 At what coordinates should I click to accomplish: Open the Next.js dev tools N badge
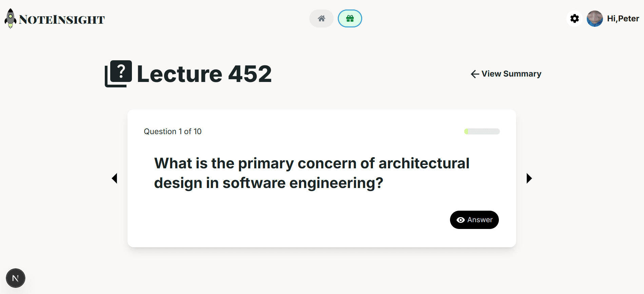[x=16, y=278]
